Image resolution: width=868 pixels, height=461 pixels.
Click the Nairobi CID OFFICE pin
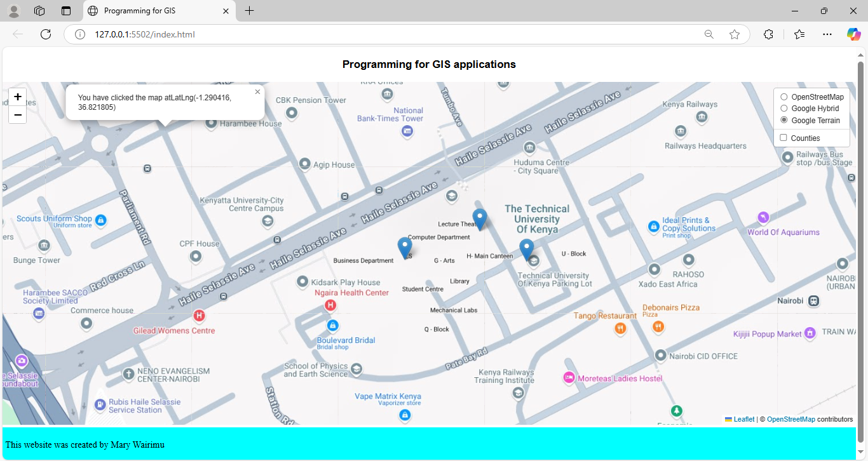tap(661, 356)
